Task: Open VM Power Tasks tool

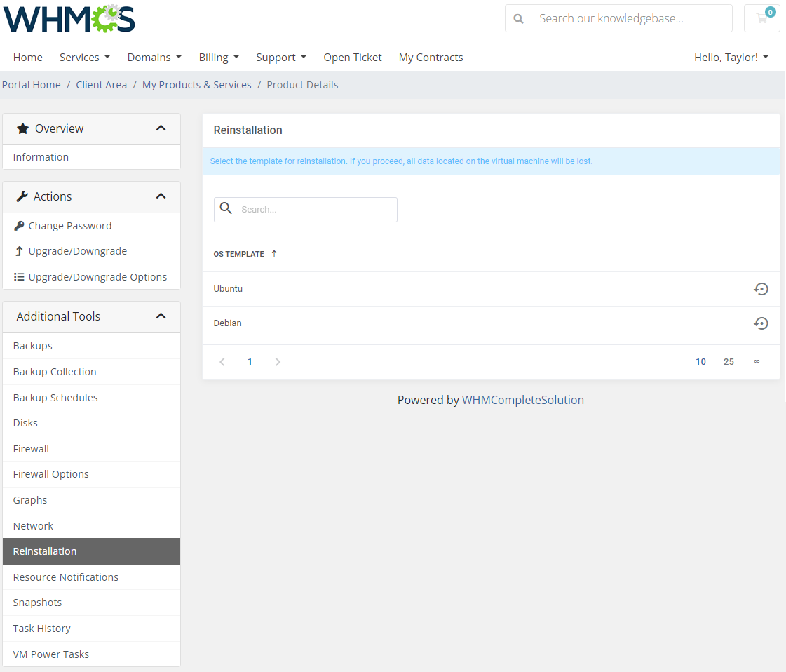Action: [x=91, y=654]
